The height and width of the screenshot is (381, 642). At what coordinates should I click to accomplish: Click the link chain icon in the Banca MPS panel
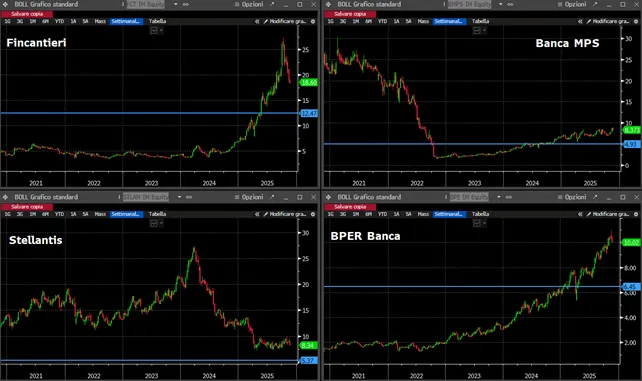(x=510, y=4)
